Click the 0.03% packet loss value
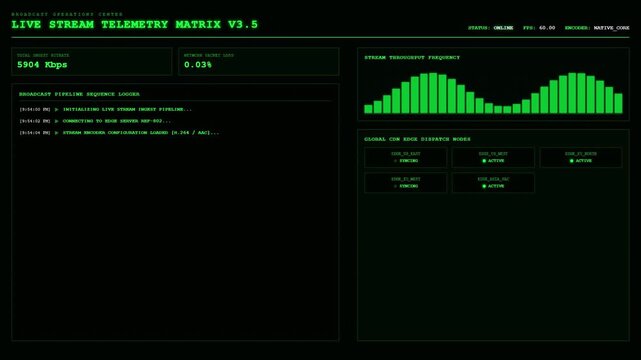Image resolution: width=641 pixels, height=360 pixels. coord(198,65)
